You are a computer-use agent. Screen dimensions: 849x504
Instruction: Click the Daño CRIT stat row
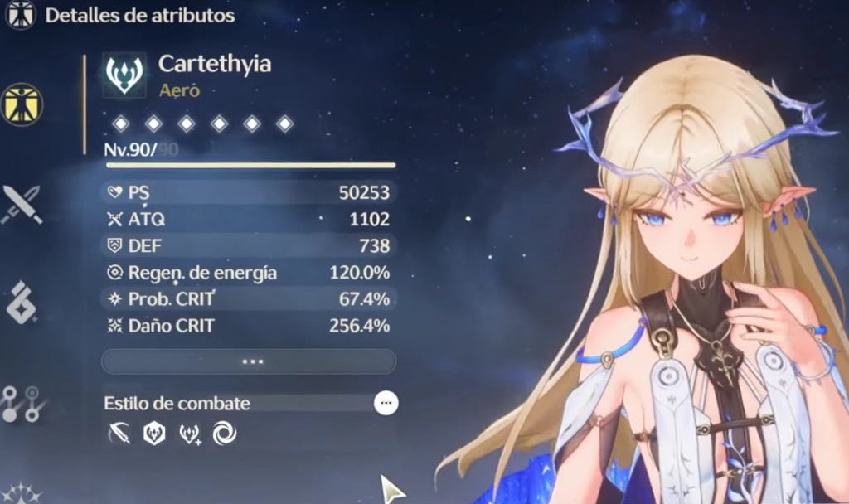point(249,325)
